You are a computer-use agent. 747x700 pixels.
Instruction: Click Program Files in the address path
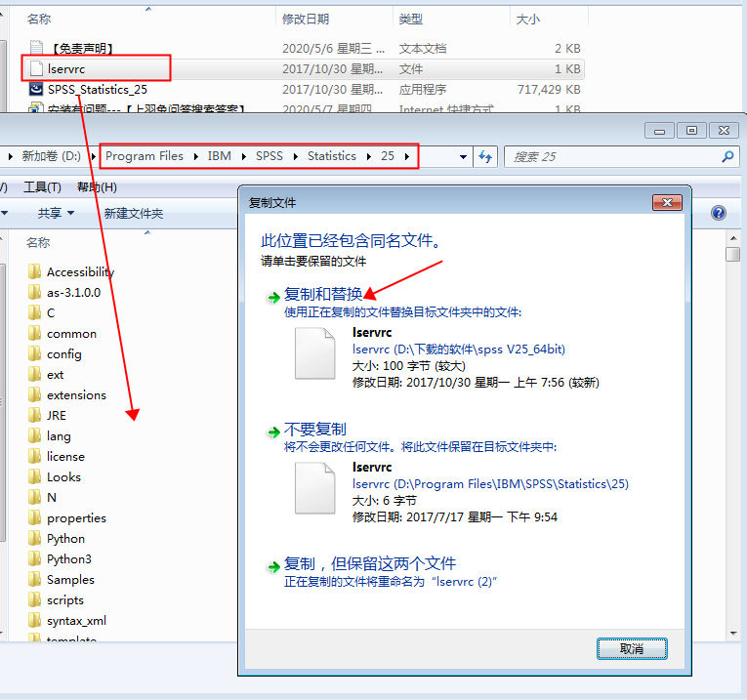(145, 156)
